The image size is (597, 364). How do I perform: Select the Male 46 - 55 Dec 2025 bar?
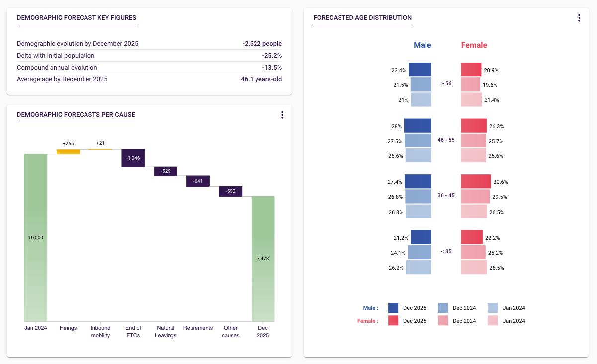click(x=418, y=126)
